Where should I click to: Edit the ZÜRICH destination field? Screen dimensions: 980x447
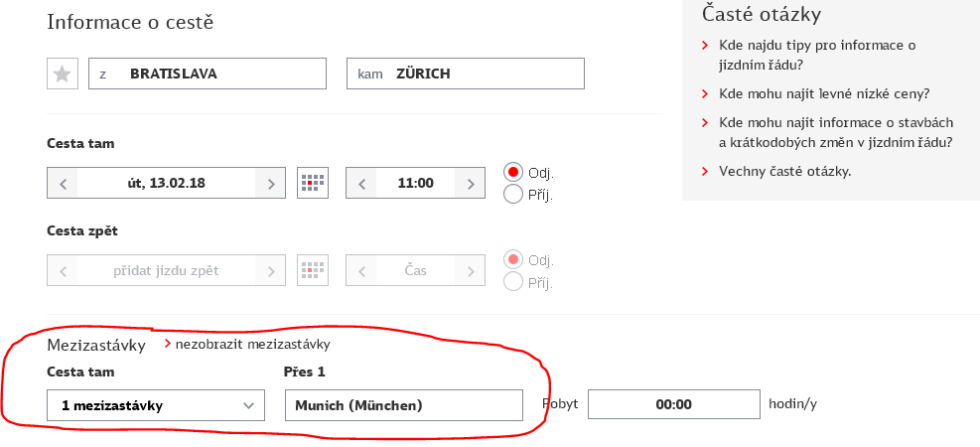tap(466, 74)
